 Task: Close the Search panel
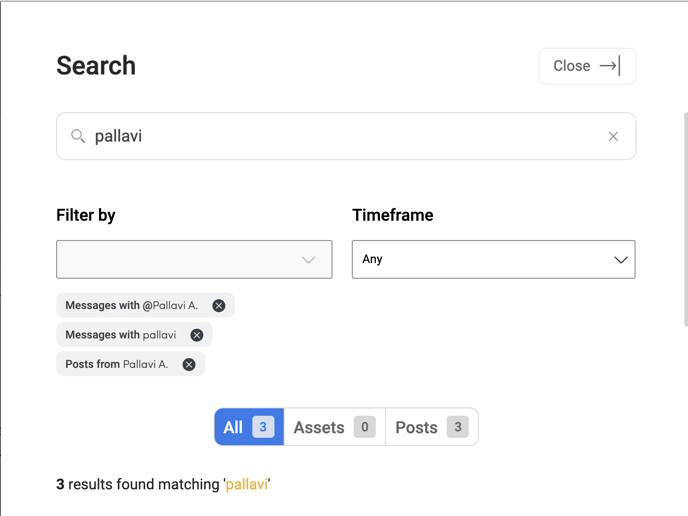coord(587,66)
